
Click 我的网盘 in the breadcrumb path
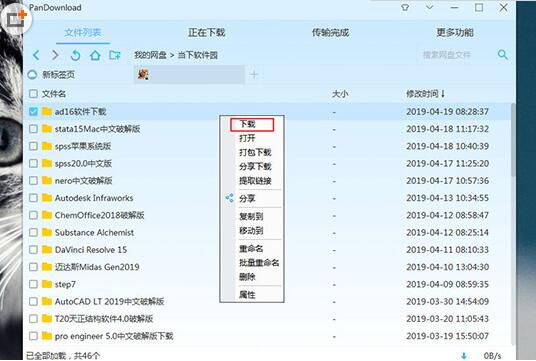pos(150,55)
